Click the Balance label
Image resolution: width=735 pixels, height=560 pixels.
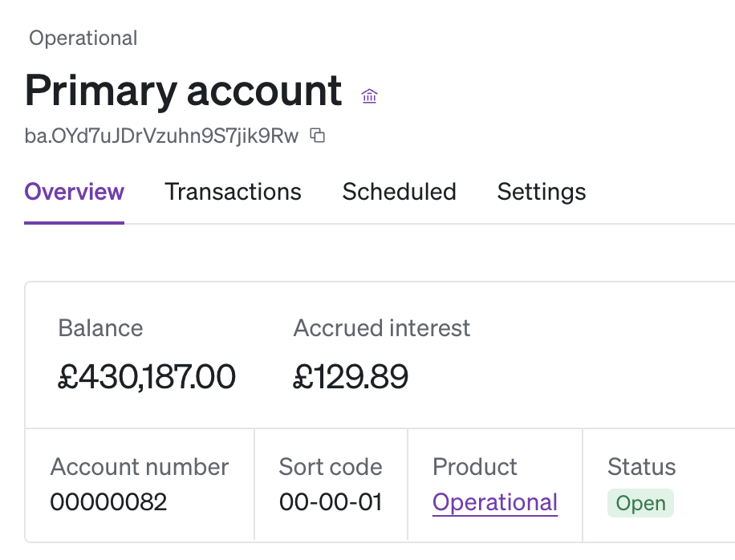coord(100,327)
